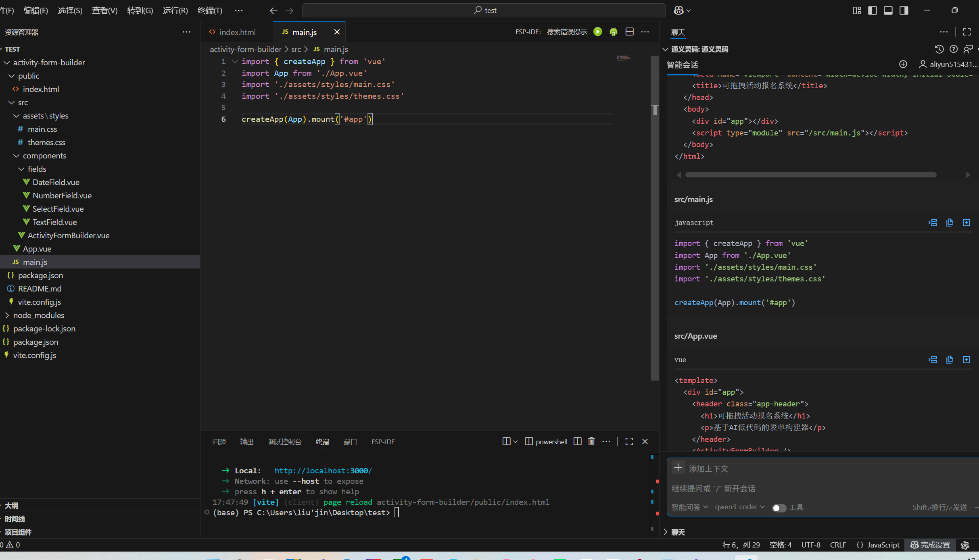Open the qwen3-coder model dropdown
979x560 pixels.
point(740,507)
